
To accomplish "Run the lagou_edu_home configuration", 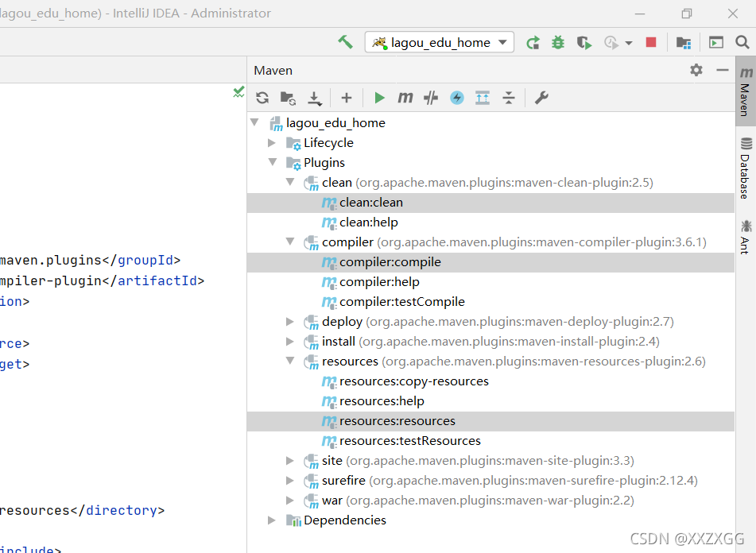I will (x=533, y=43).
